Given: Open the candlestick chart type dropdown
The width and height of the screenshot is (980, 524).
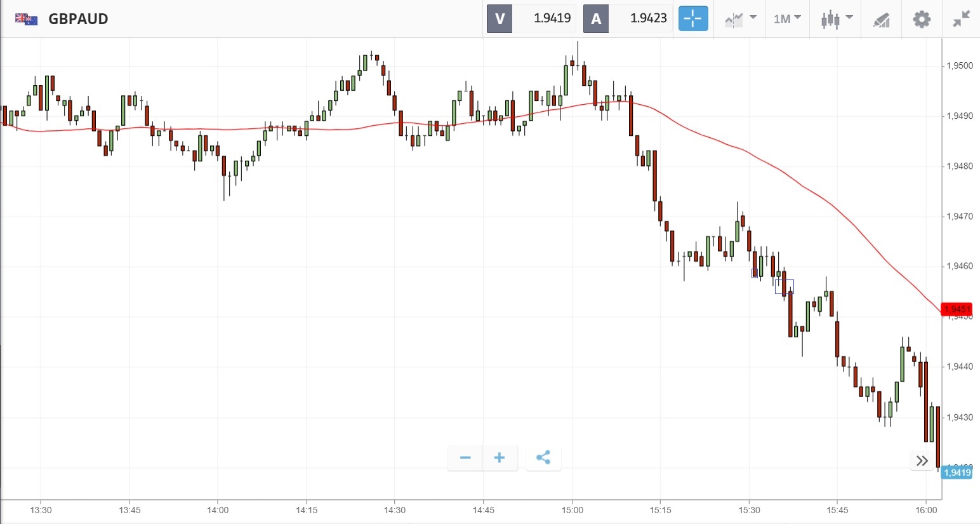Looking at the screenshot, I should click(836, 19).
